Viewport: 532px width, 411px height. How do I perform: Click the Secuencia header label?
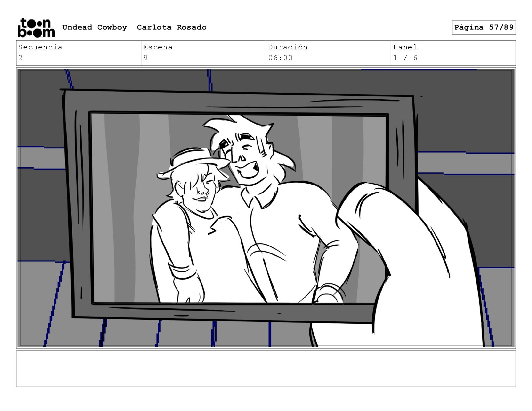pos(40,47)
